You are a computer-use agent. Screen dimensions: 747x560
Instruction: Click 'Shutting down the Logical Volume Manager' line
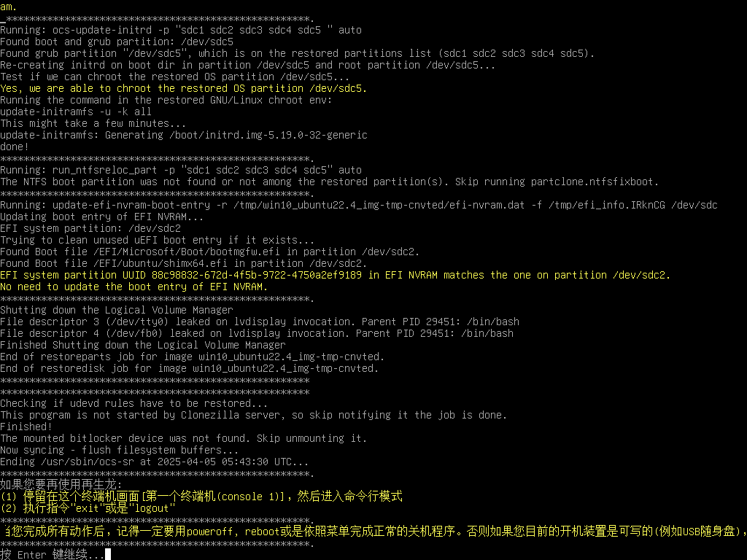point(117,310)
